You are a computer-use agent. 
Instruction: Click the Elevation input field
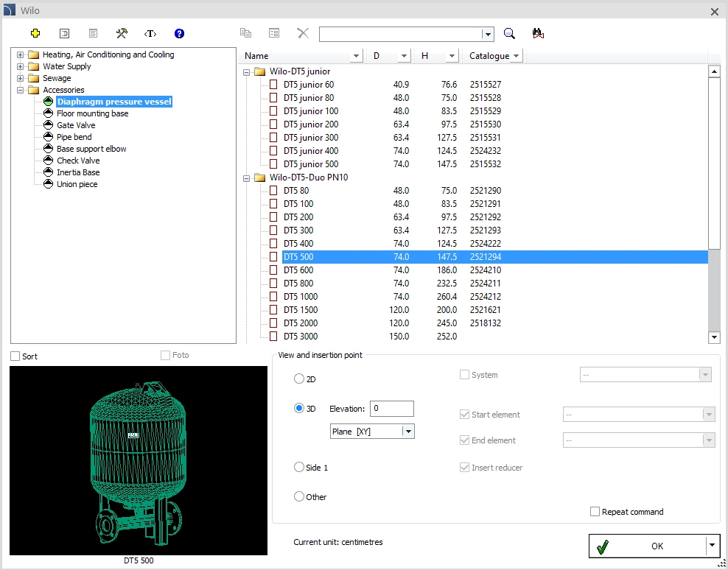391,409
